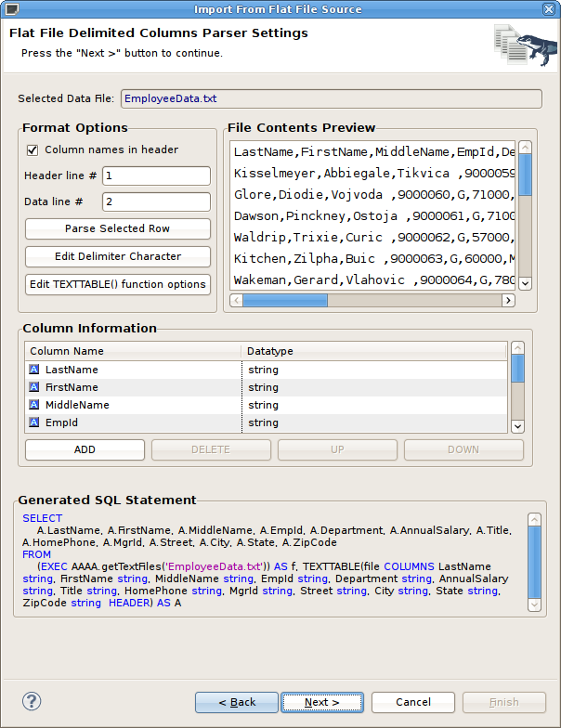
Task: Click the Parse Selected Row button
Action: [117, 228]
